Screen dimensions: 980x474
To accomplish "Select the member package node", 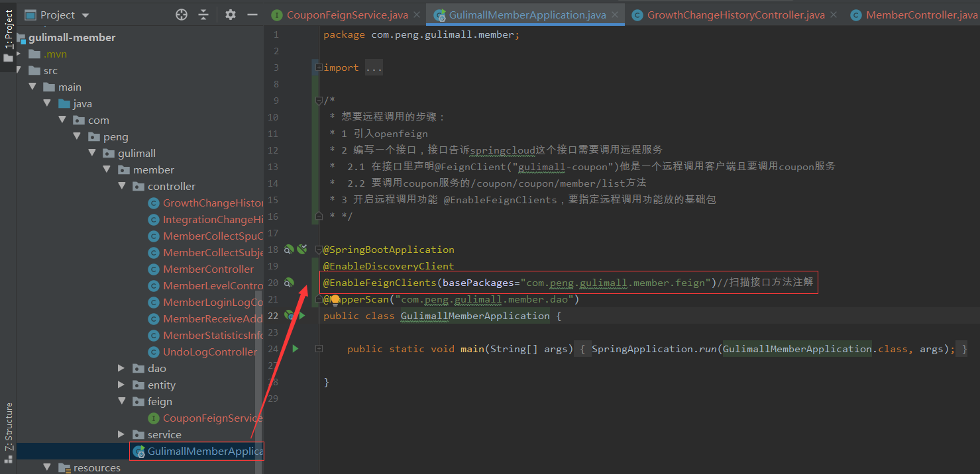I will [154, 170].
